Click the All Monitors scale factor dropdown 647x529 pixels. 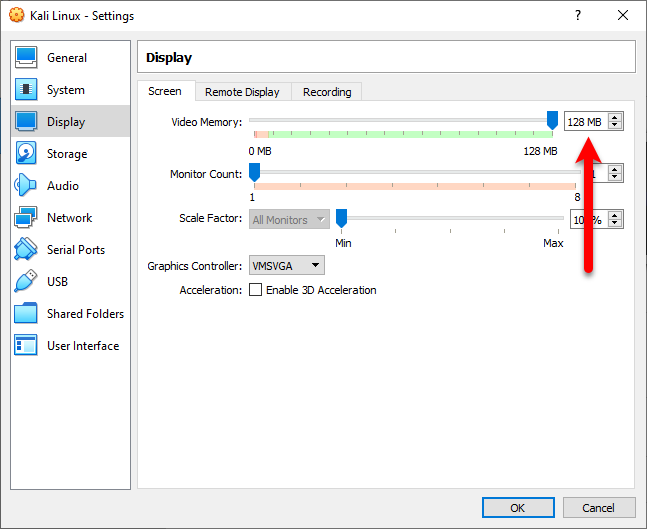289,220
